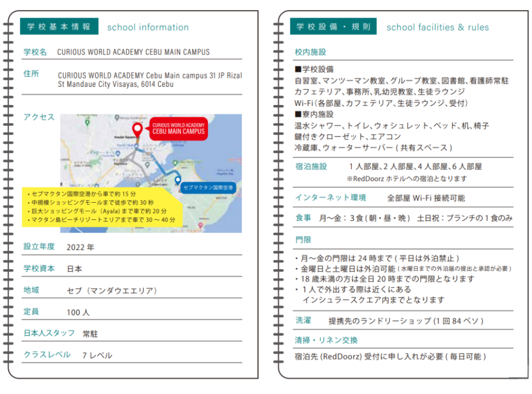Click the pink pin at map bottom
Screen dimensions: 532x394
pyautogui.click(x=201, y=226)
